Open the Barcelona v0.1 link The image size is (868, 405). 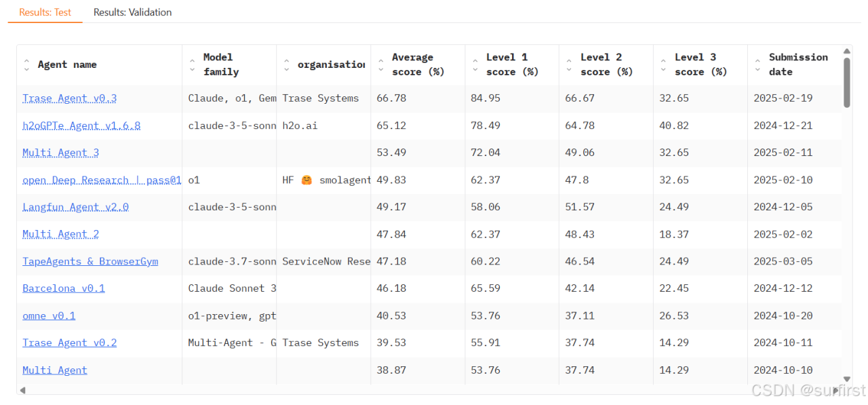(64, 288)
